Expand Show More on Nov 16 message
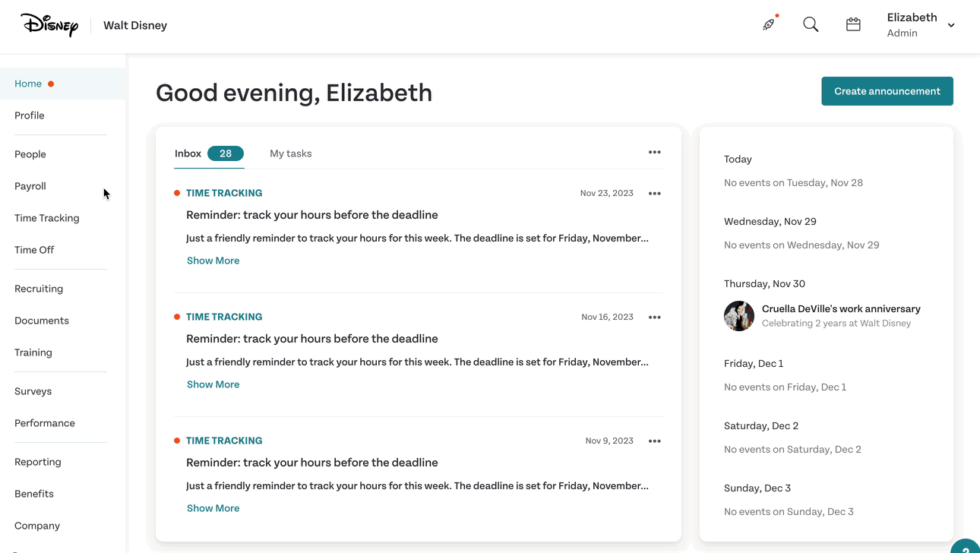The image size is (980, 553). coord(213,384)
